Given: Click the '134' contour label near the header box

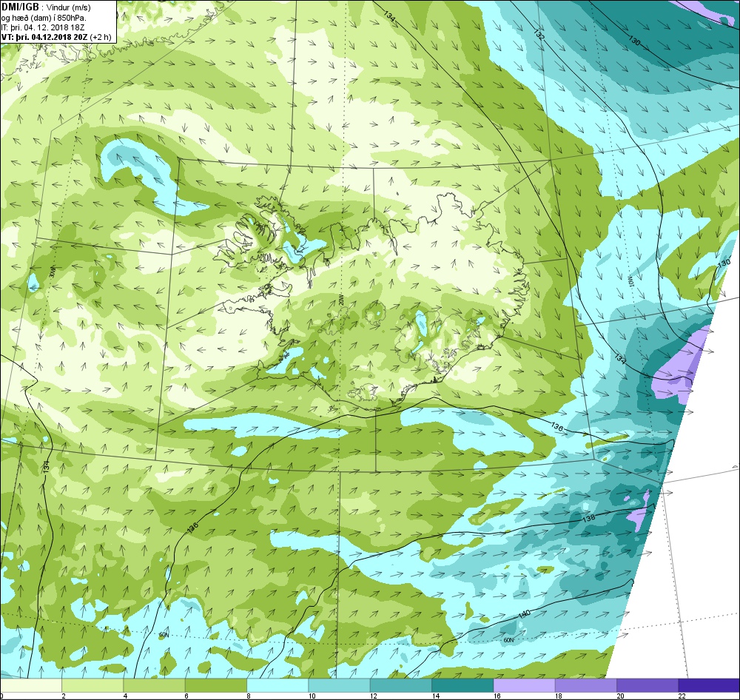Looking at the screenshot, I should pos(389,15).
